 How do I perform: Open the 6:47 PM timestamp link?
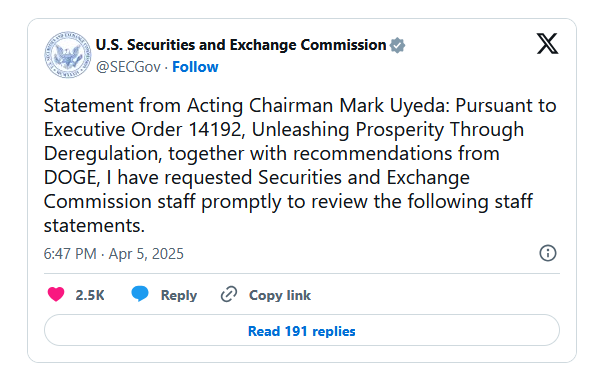(70, 254)
